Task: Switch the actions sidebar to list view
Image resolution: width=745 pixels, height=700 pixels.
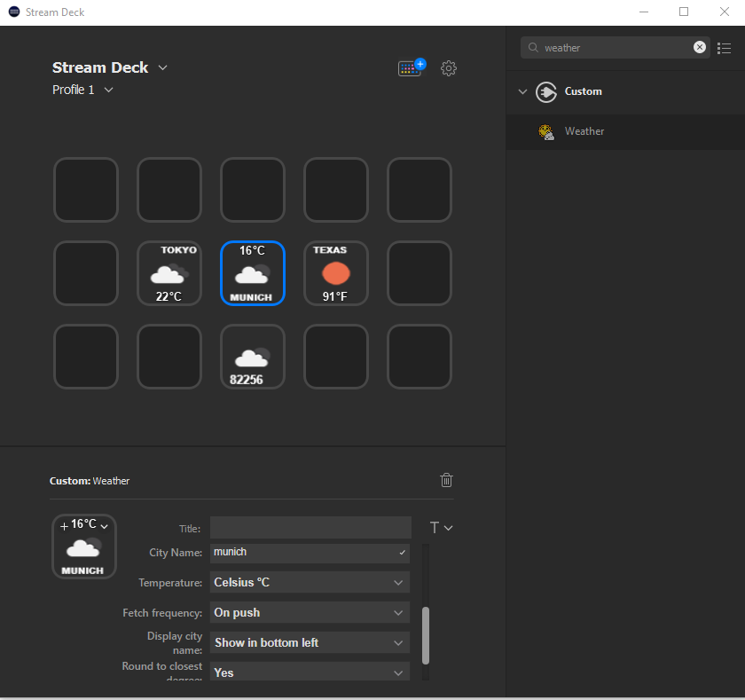Action: [x=725, y=48]
